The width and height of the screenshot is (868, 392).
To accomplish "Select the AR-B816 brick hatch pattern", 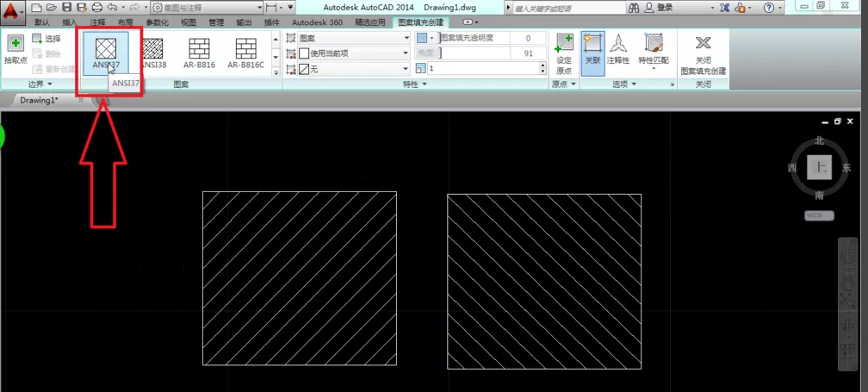I will (x=199, y=53).
